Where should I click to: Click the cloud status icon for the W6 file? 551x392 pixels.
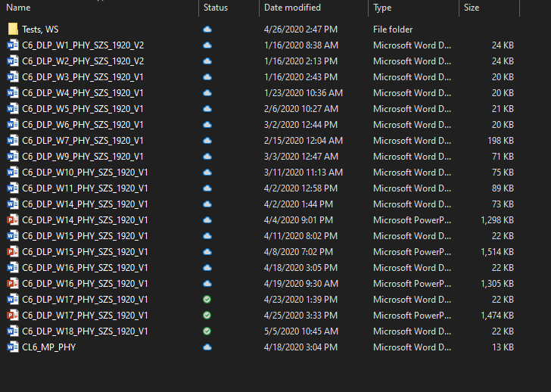click(x=207, y=125)
